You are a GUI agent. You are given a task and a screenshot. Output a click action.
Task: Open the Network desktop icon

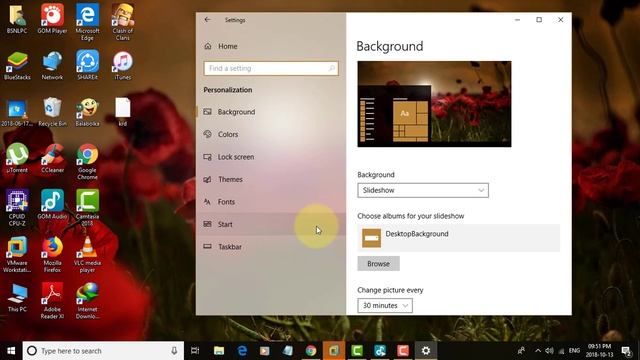pyautogui.click(x=52, y=65)
